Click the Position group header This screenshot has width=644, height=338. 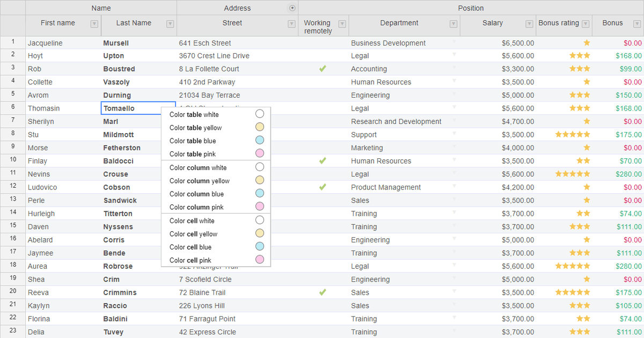(x=471, y=8)
